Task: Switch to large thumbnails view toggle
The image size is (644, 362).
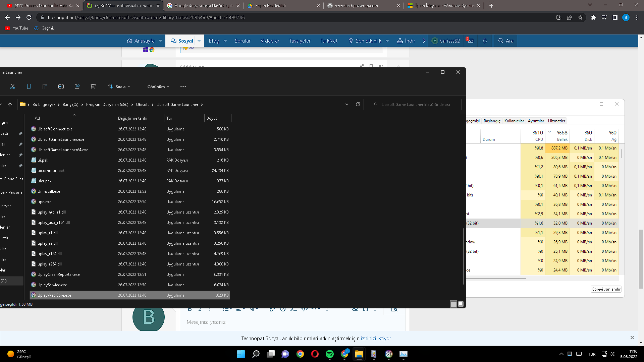Action: 461,304
